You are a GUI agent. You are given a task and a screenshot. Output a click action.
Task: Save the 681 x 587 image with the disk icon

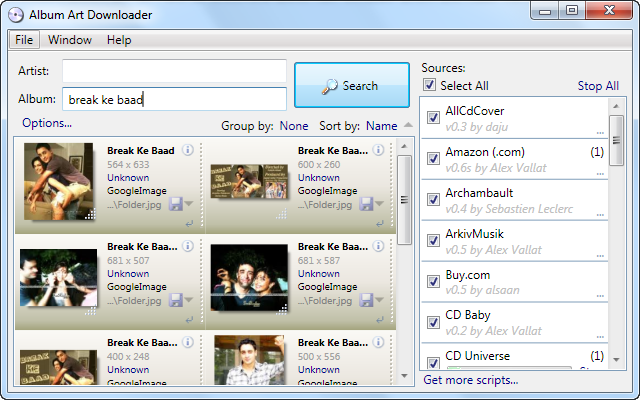coord(366,300)
